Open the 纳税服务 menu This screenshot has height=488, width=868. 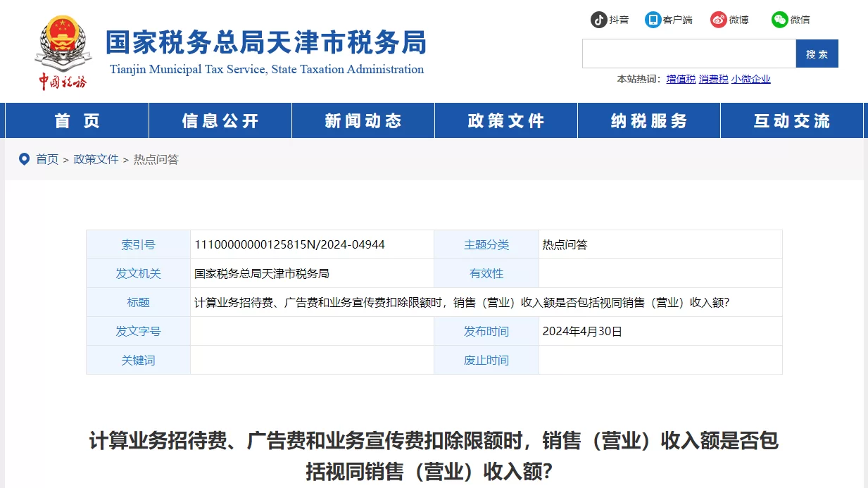(x=649, y=121)
